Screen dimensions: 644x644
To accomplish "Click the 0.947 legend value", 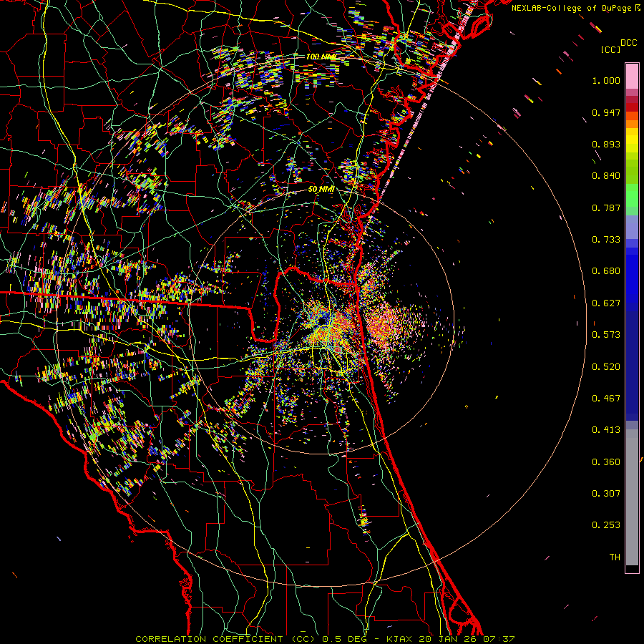I will 606,112.
